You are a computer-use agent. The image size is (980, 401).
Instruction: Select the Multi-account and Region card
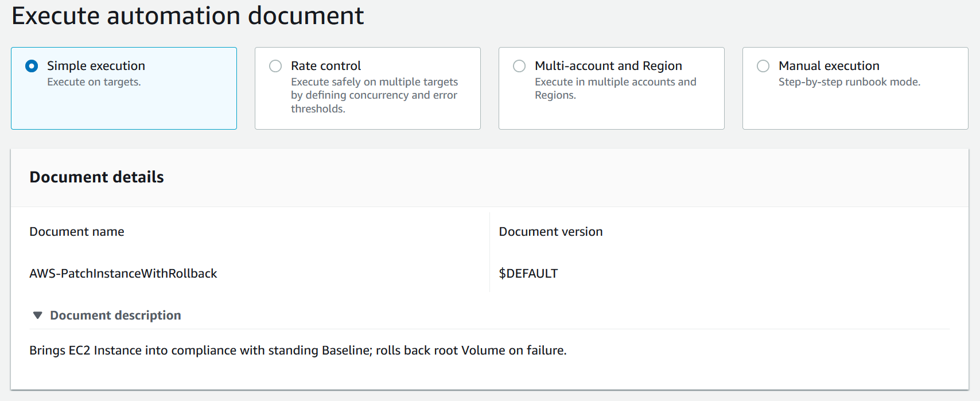[x=611, y=88]
